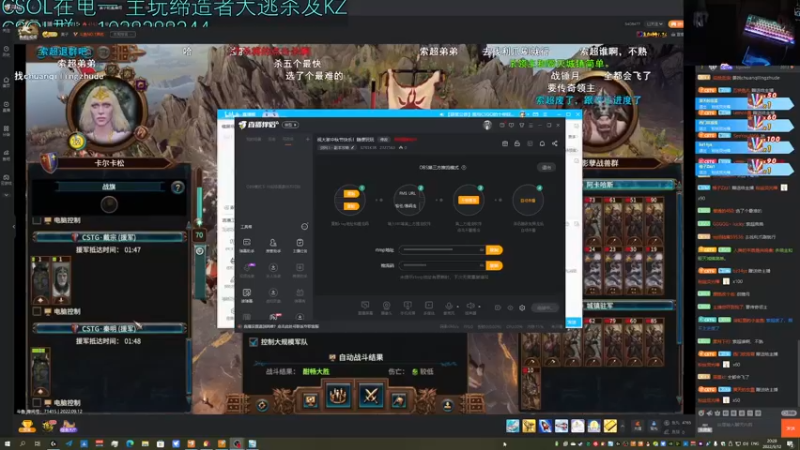Click the gold trophy icon at bottom left
Screen dimensions: 800x450
click(x=27, y=426)
